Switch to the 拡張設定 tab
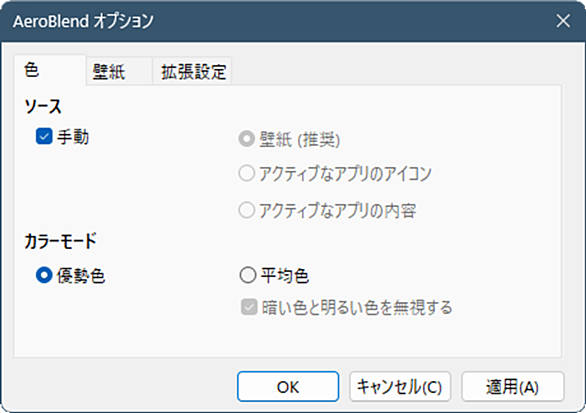The height and width of the screenshot is (413, 586). coord(192,71)
